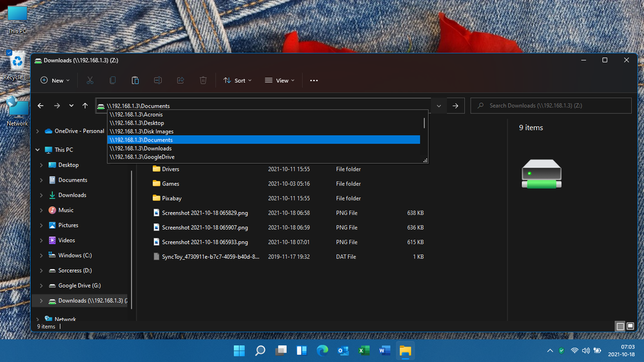Launch Excel from taskbar
Image resolution: width=644 pixels, height=362 pixels.
364,350
